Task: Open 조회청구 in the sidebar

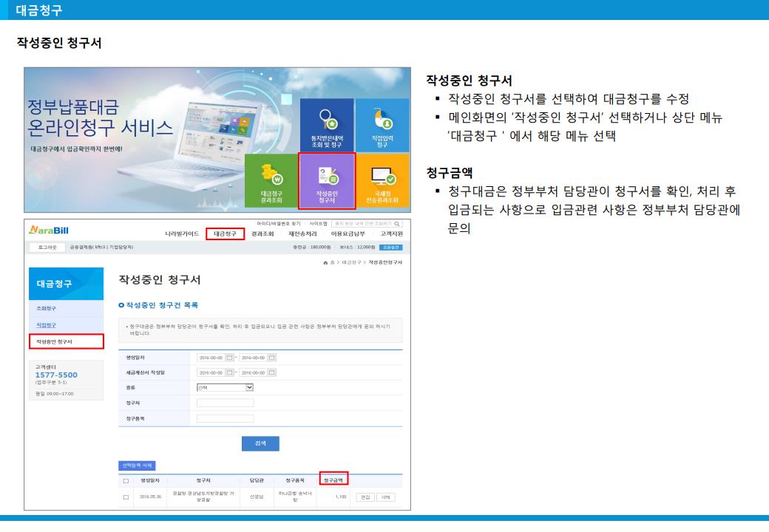Action: [x=46, y=309]
